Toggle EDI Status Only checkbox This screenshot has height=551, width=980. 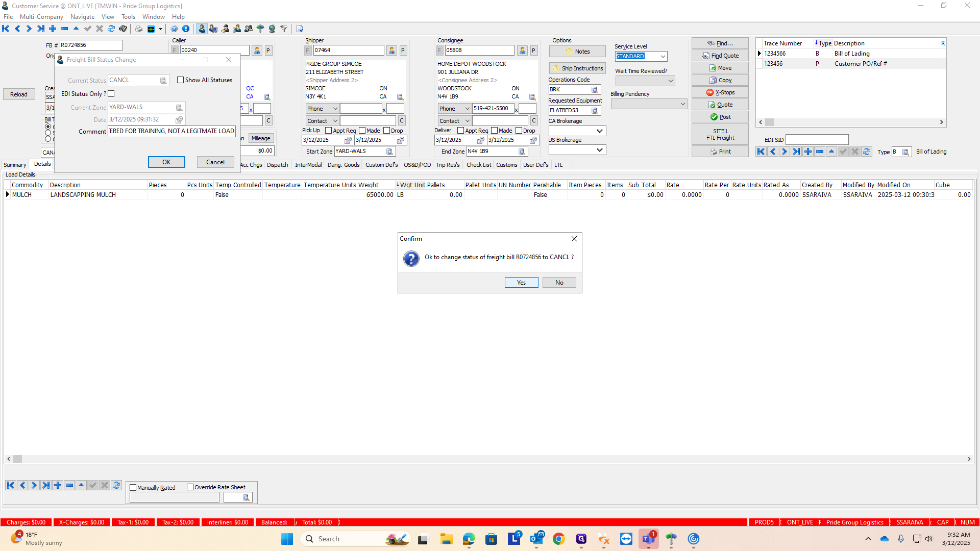(x=111, y=94)
